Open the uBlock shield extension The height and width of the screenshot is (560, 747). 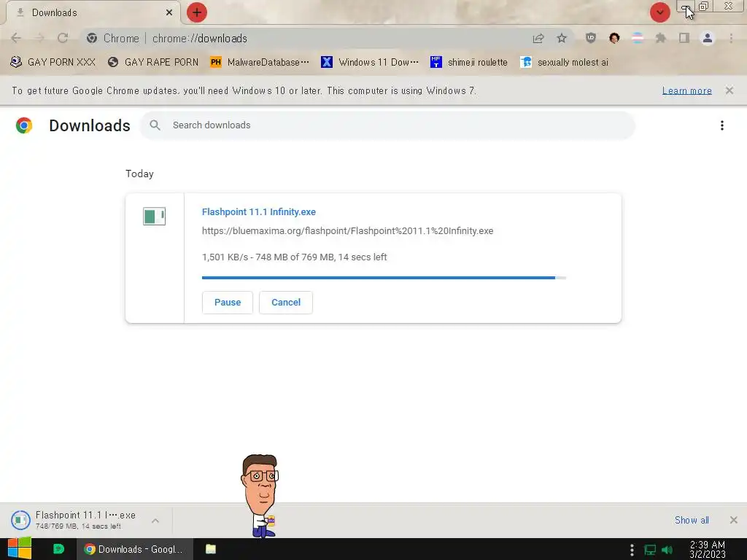[591, 38]
